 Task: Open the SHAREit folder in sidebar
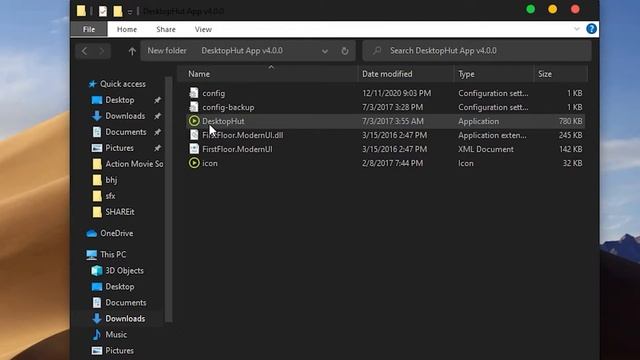[x=120, y=212]
